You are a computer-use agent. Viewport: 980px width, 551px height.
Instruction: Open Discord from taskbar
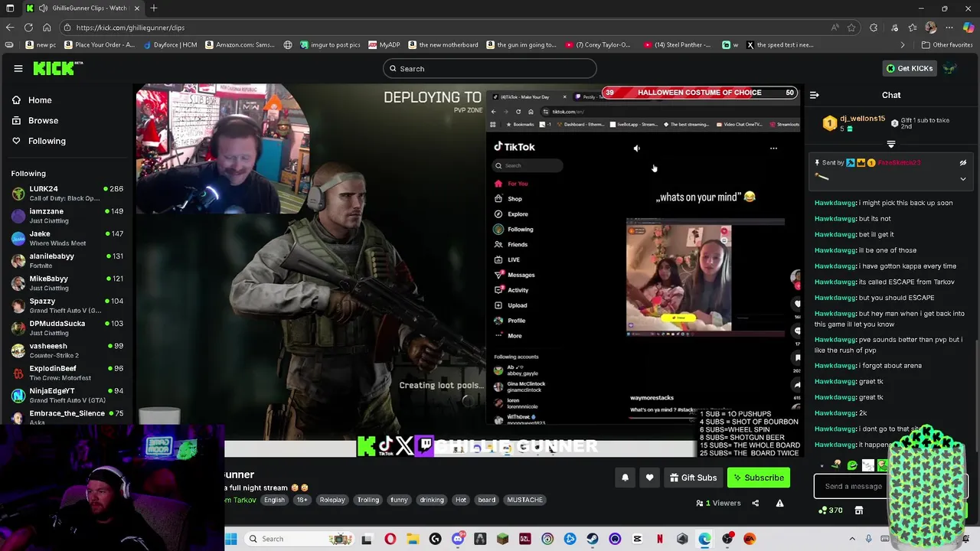pyautogui.click(x=457, y=539)
